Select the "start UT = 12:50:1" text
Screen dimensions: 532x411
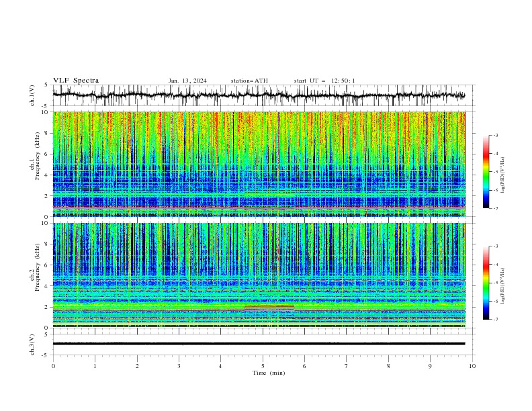[324, 81]
